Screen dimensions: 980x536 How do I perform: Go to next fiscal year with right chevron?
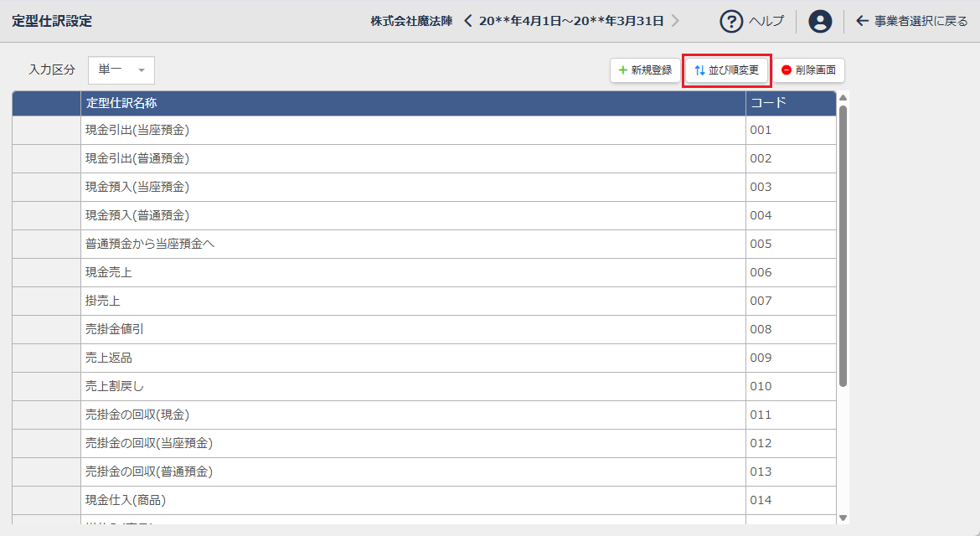[675, 21]
